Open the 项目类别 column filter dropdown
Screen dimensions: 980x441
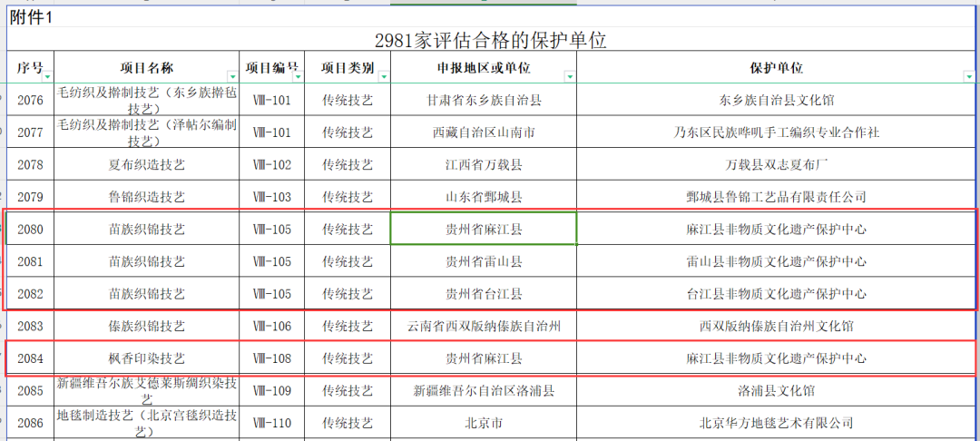tap(383, 76)
